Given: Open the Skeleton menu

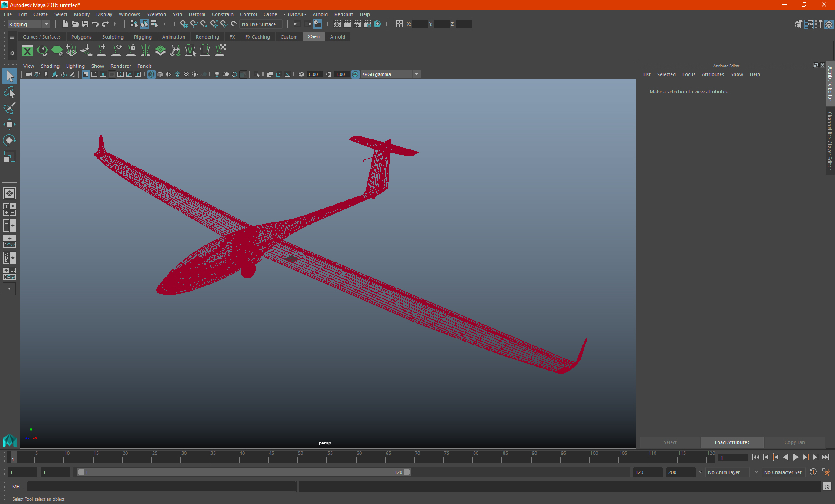Looking at the screenshot, I should 156,14.
